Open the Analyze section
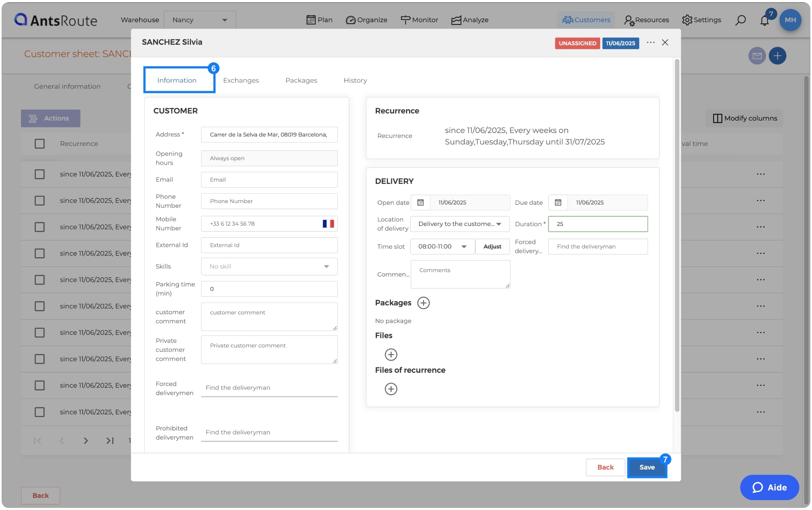The height and width of the screenshot is (510, 812). coord(469,20)
